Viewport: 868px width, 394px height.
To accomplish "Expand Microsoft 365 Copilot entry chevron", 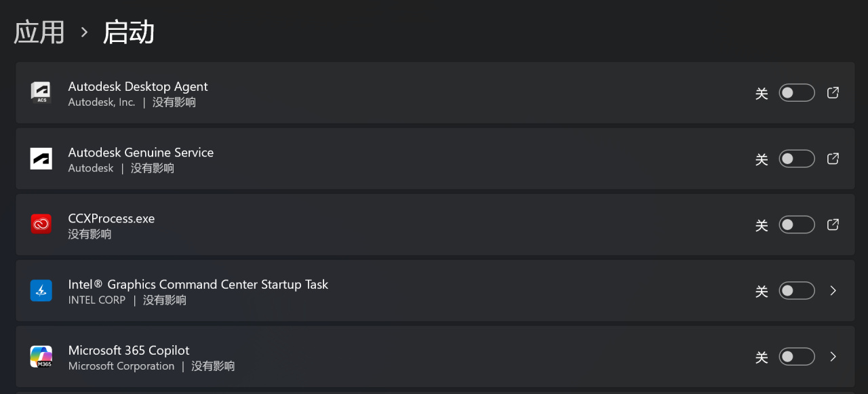I will pyautogui.click(x=833, y=357).
